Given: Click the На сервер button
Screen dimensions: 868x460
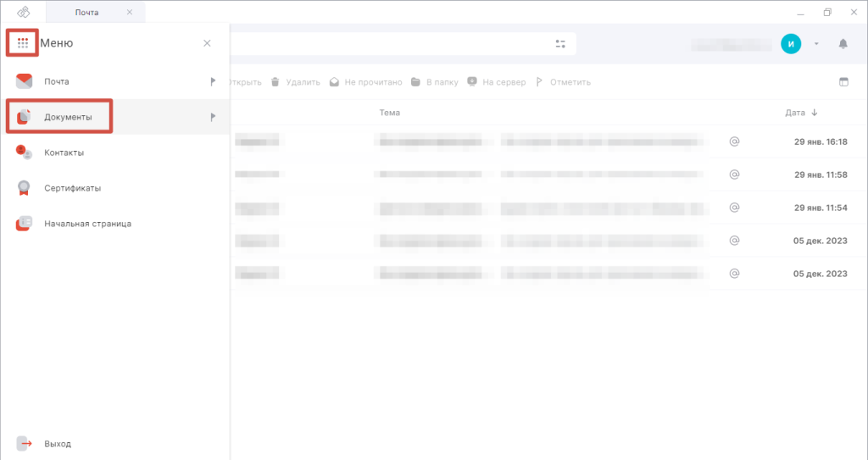Looking at the screenshot, I should pos(497,82).
